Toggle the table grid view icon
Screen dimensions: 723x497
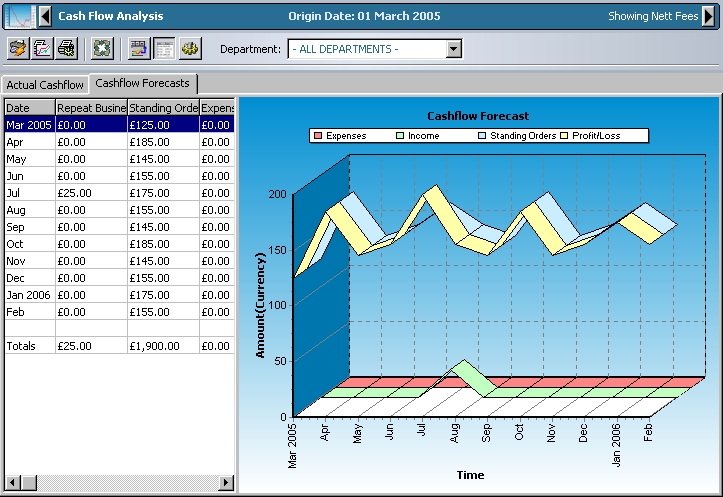click(x=164, y=48)
